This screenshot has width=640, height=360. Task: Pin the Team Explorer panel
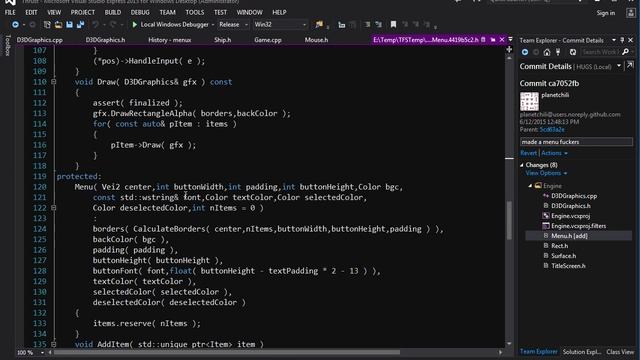point(622,40)
